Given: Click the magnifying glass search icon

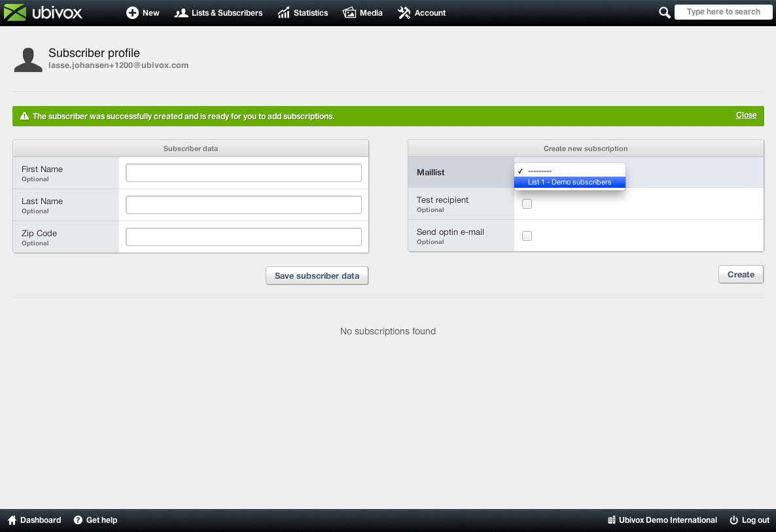Looking at the screenshot, I should [665, 12].
